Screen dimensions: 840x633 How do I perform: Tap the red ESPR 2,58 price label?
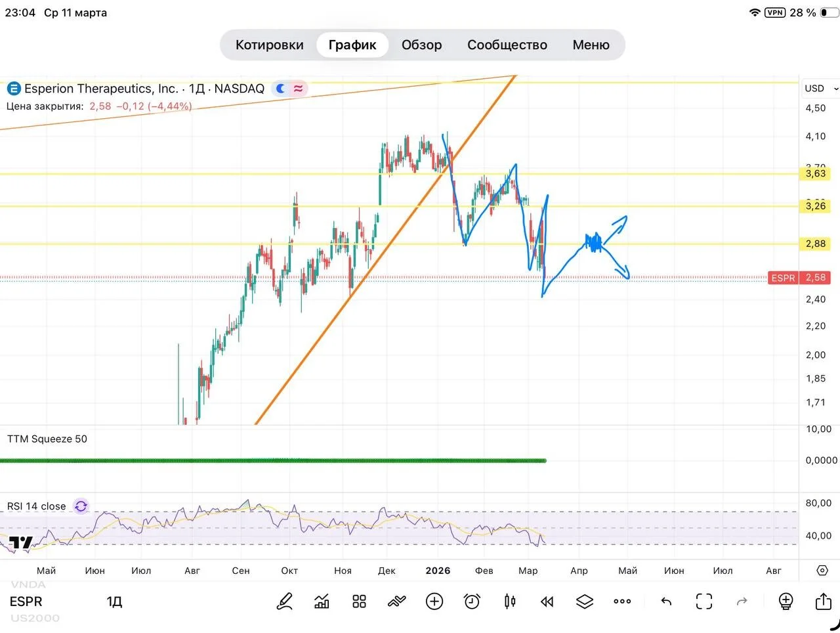click(799, 278)
